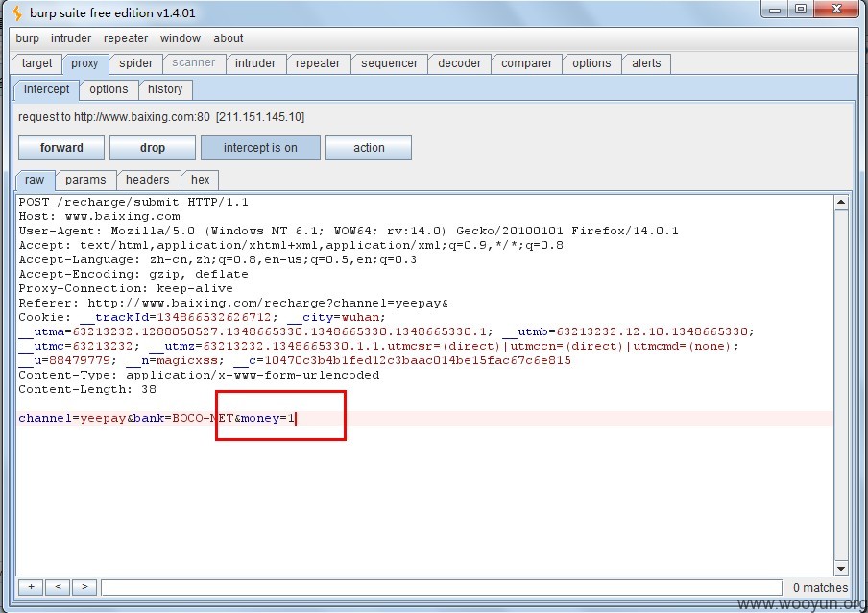Switch to the target tab

coord(36,63)
